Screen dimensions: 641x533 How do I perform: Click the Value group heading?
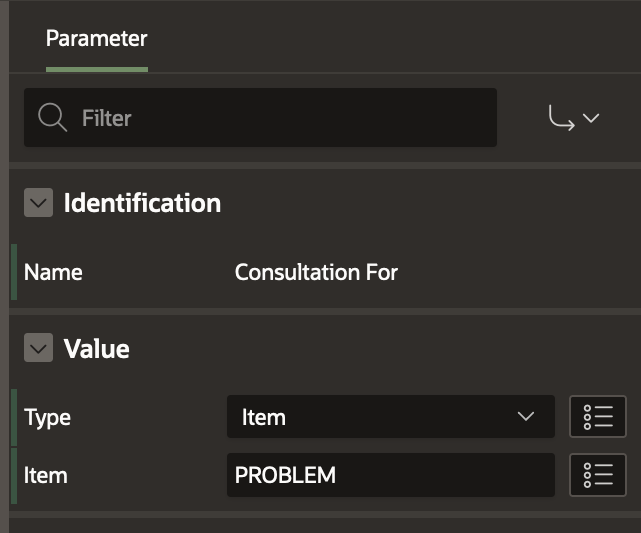96,349
